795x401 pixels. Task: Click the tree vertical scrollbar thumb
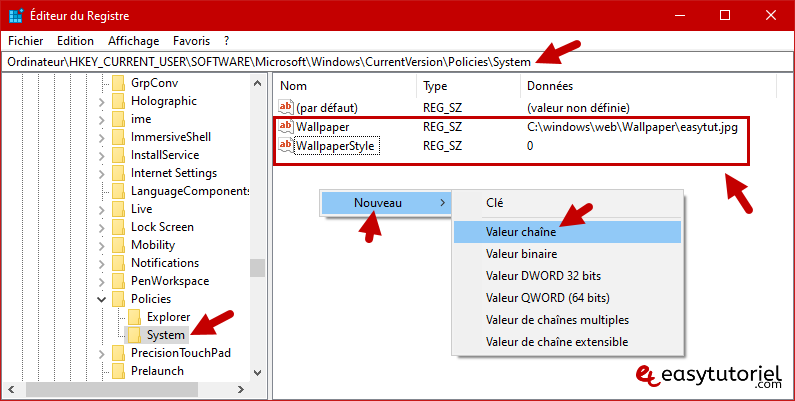tap(258, 268)
